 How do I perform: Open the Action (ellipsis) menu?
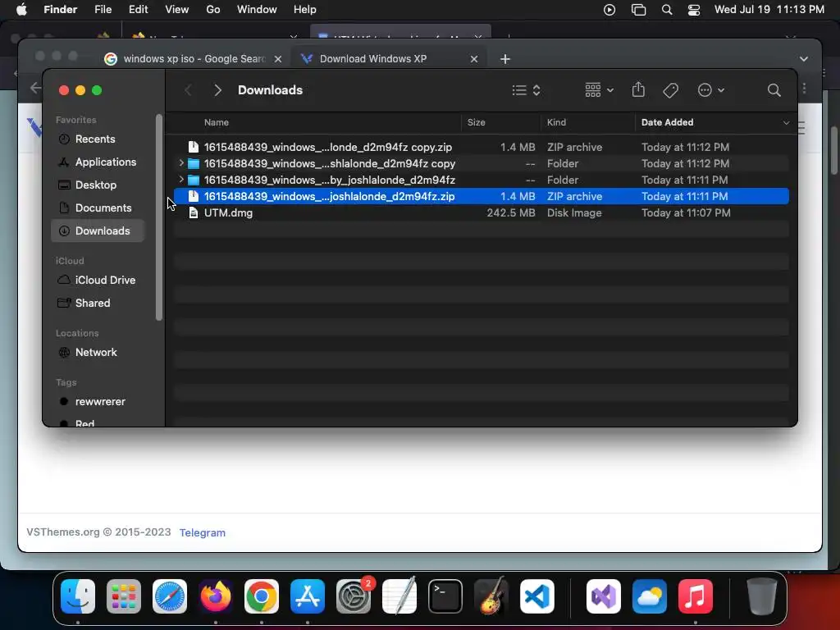(x=711, y=90)
